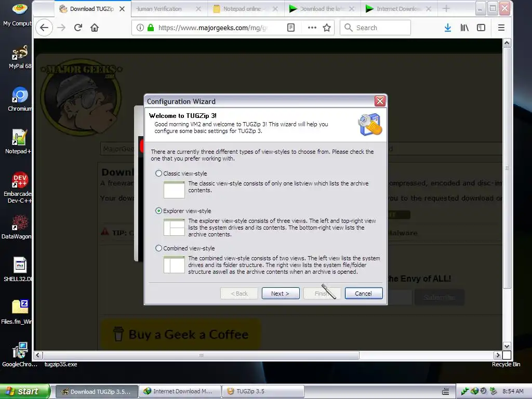The image size is (532, 399).
Task: Switch to TUGZip 3.5 taskbar button
Action: [x=263, y=391]
